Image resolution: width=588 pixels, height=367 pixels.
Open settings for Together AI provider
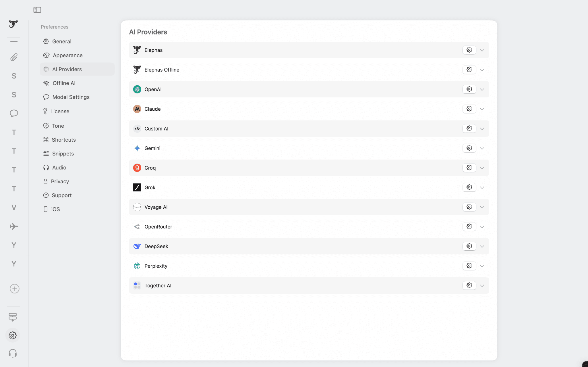pyautogui.click(x=469, y=285)
